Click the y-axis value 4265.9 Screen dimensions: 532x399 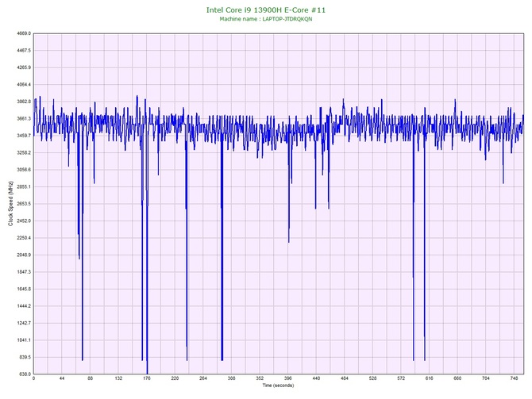tap(24, 67)
